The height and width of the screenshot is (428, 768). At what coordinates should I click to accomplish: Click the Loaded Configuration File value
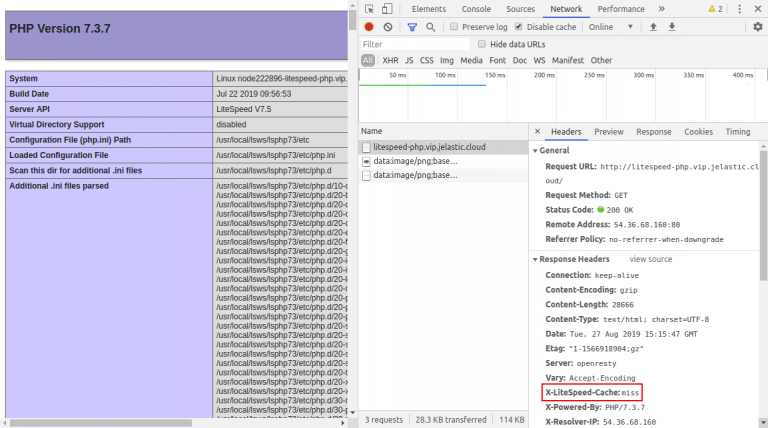click(276, 155)
